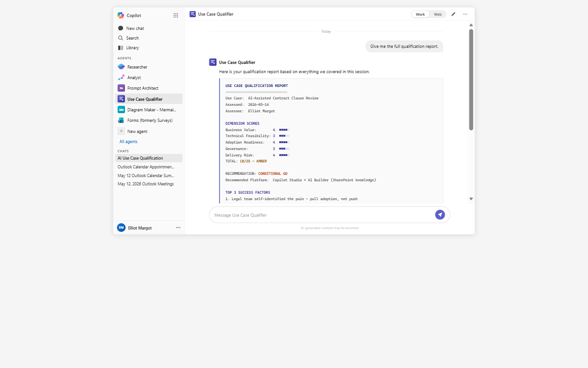
Task: Open Forms (formerly Surveys) agent
Action: click(149, 121)
